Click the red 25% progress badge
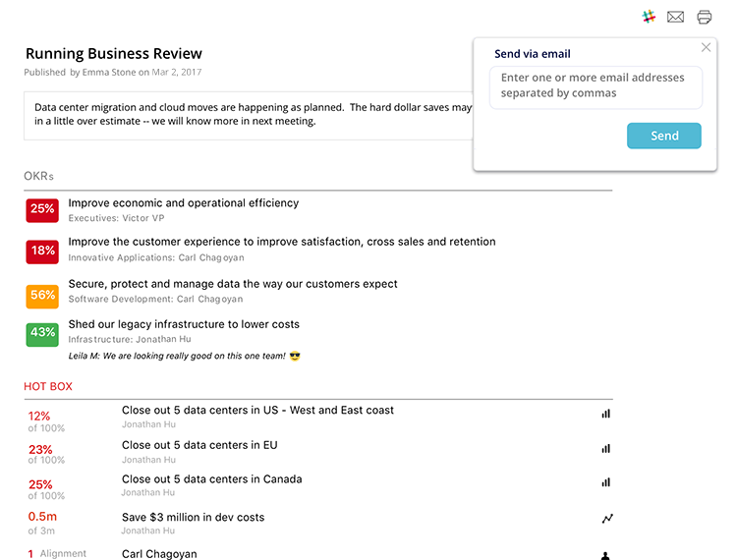 click(x=42, y=209)
